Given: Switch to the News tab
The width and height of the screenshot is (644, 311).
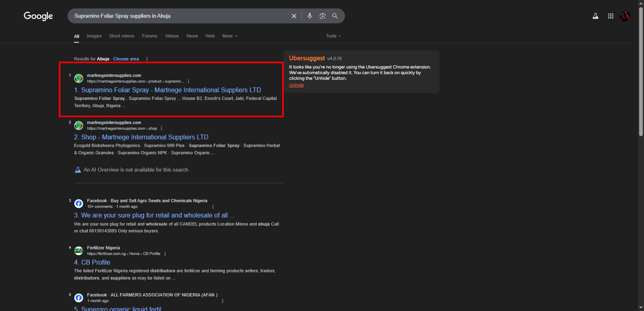Looking at the screenshot, I should (x=192, y=36).
